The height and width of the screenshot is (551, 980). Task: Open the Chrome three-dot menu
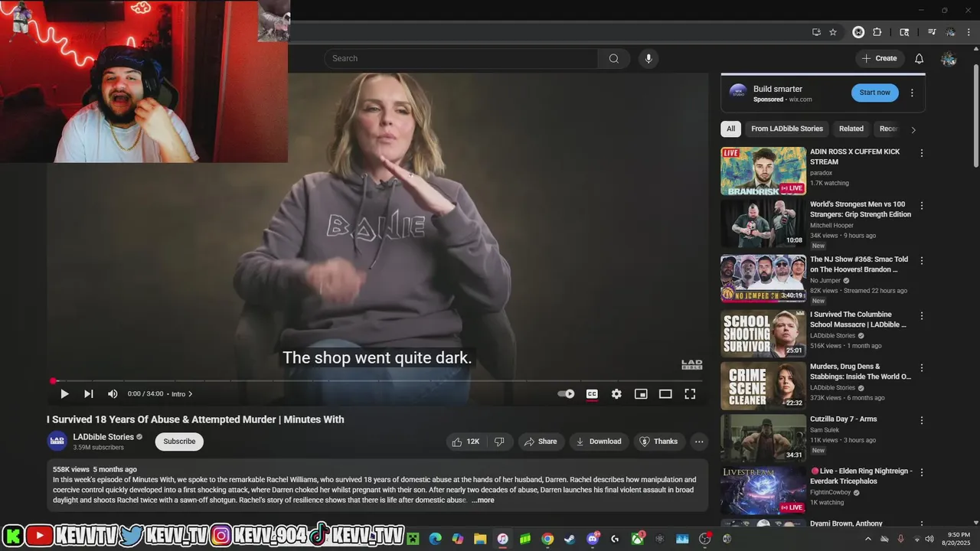969,32
